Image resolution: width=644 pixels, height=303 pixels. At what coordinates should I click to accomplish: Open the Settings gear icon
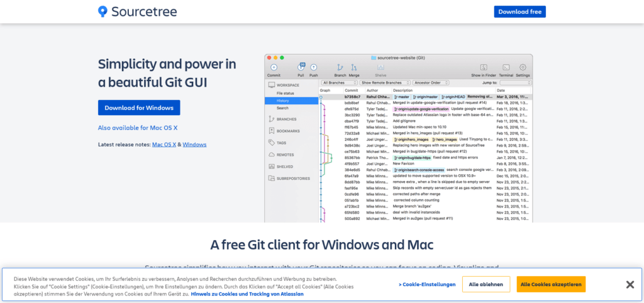523,67
